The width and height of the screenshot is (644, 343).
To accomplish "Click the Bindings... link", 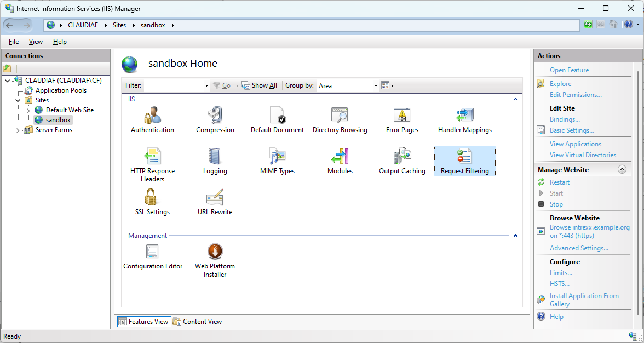I will (565, 119).
